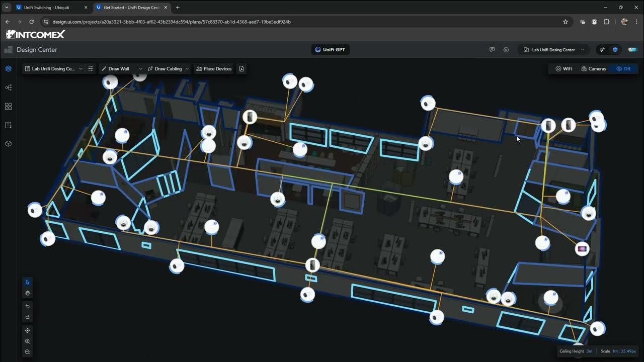This screenshot has width=644, height=362.
Task: Open the UniFi GPT assistant
Action: click(x=330, y=50)
